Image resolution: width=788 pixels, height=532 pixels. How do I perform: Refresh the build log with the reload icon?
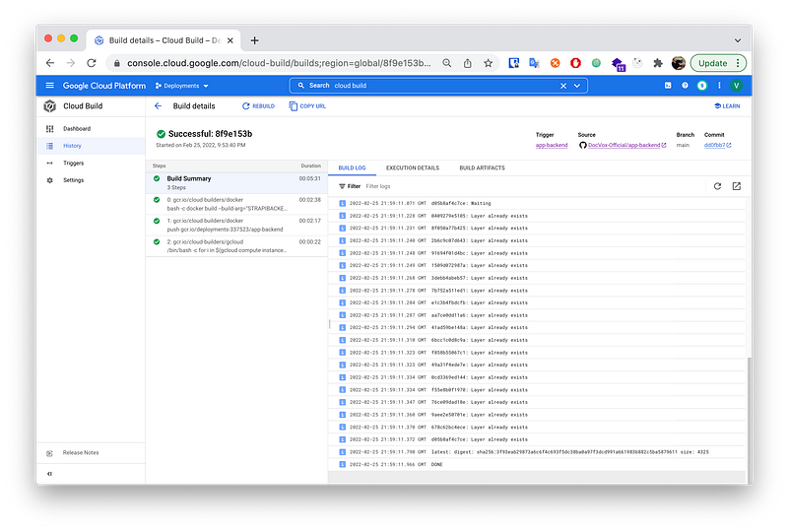[717, 186]
